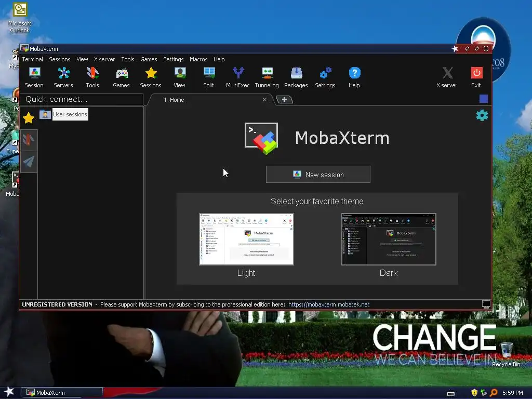Open the Help question mark icon
Screen dimensions: 532x399
(x=354, y=77)
